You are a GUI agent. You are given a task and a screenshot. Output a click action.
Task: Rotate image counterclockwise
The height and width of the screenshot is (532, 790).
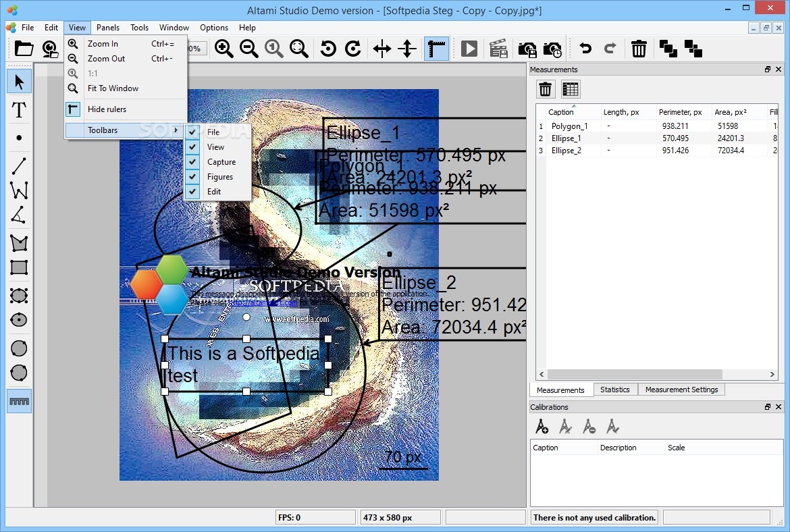328,49
